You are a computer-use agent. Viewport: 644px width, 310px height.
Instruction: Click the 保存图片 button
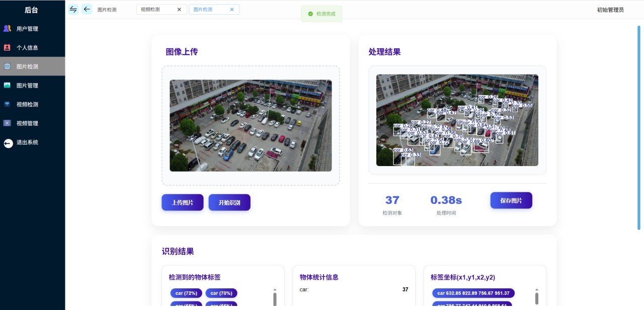(x=511, y=200)
